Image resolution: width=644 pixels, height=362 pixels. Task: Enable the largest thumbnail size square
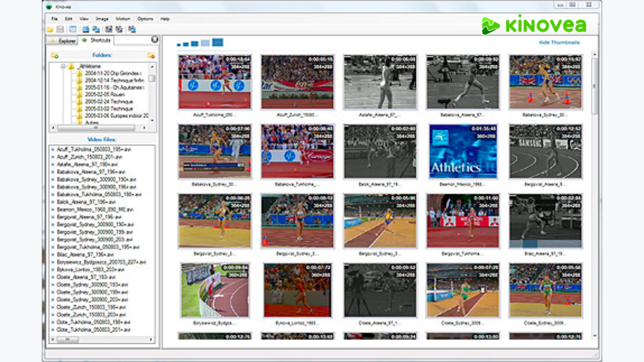coord(217,42)
